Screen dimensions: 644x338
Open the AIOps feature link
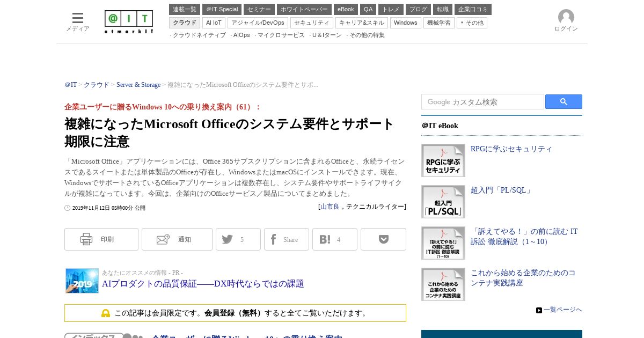[x=241, y=35]
